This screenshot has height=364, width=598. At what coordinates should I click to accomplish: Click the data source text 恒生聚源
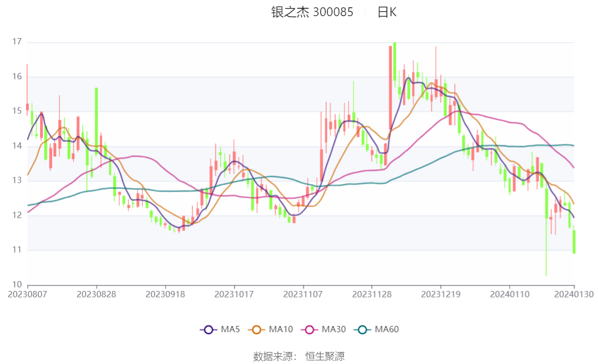coord(325,356)
